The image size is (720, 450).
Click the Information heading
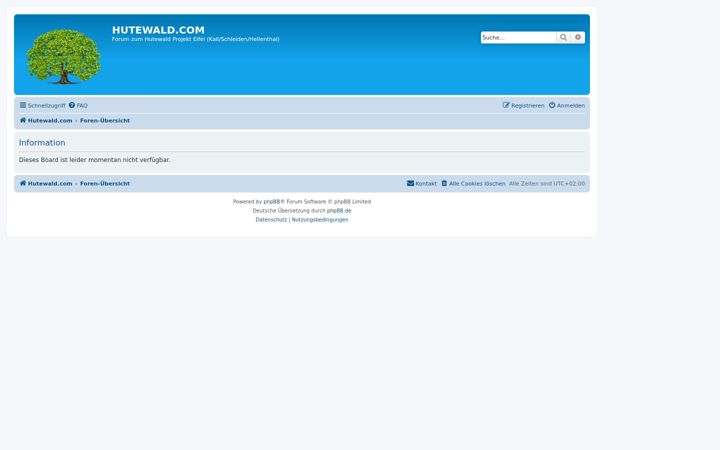pos(42,143)
